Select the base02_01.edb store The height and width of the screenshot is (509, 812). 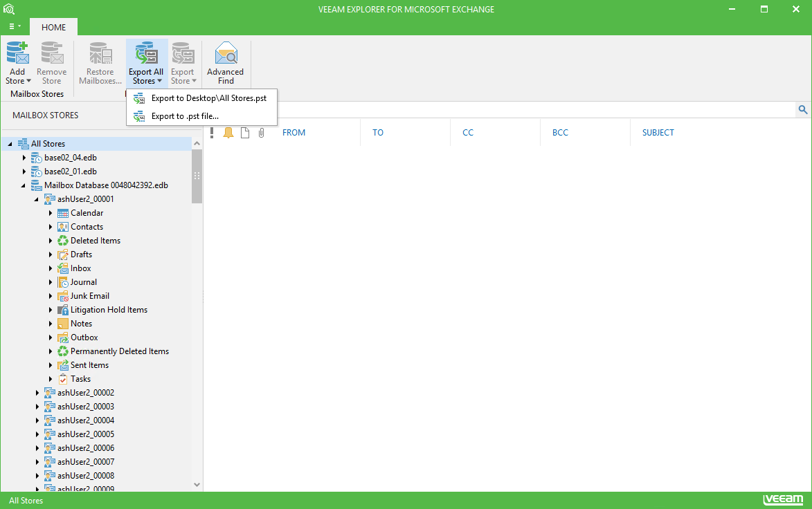click(x=71, y=172)
